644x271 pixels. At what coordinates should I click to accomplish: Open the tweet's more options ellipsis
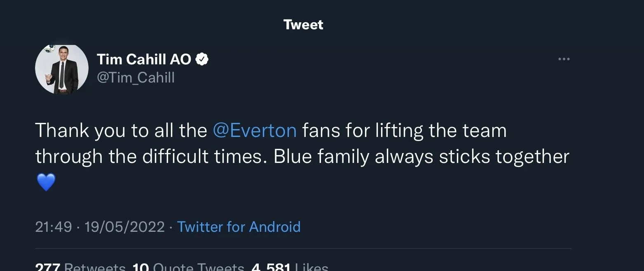pyautogui.click(x=564, y=59)
